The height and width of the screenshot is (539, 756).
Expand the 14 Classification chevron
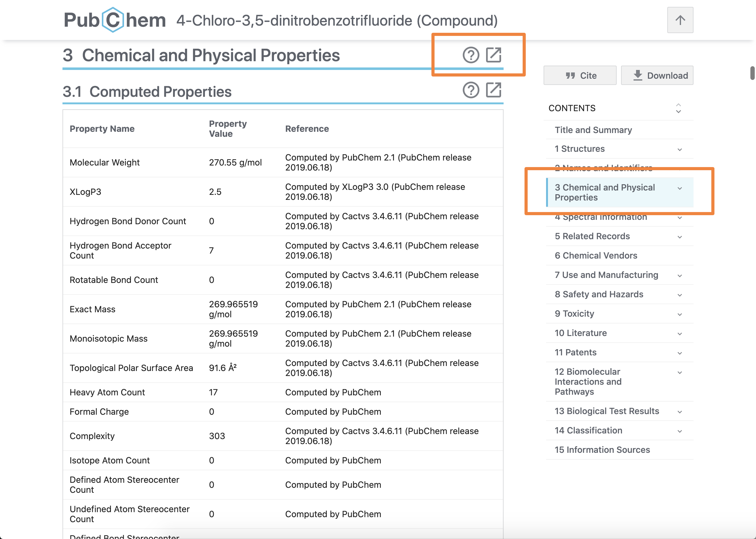tap(680, 431)
